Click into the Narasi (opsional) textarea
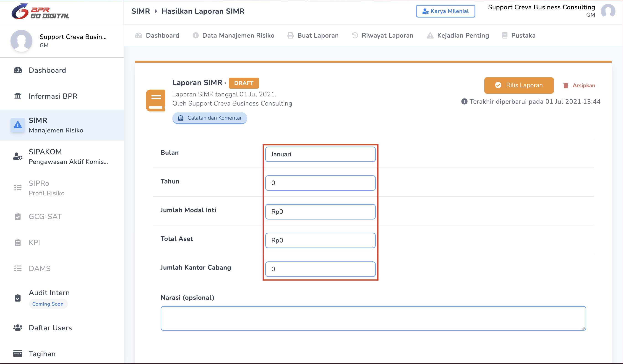The image size is (623, 364). tap(373, 319)
